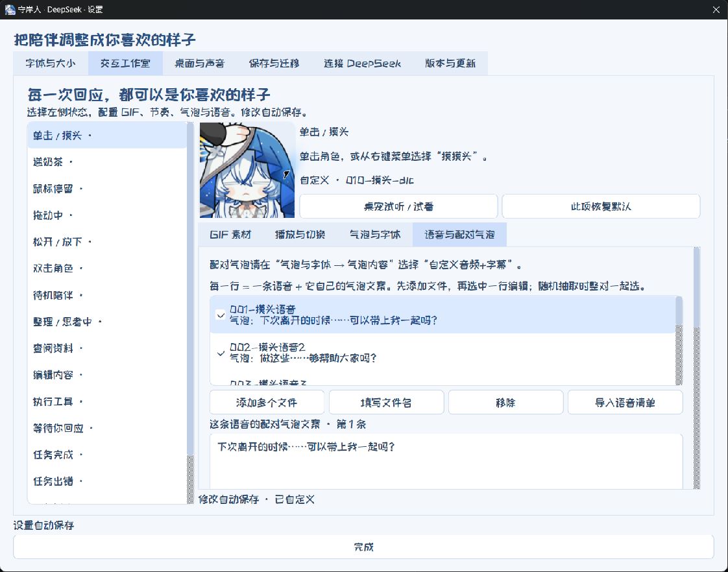Image resolution: width=728 pixels, height=572 pixels.
Task: Click the character GIF preview thumbnail
Action: click(247, 171)
